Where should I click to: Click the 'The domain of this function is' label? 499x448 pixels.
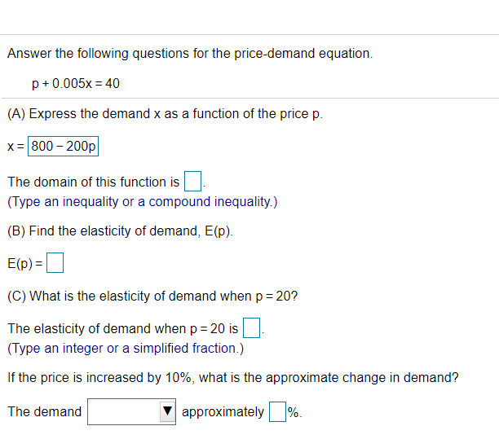point(94,182)
